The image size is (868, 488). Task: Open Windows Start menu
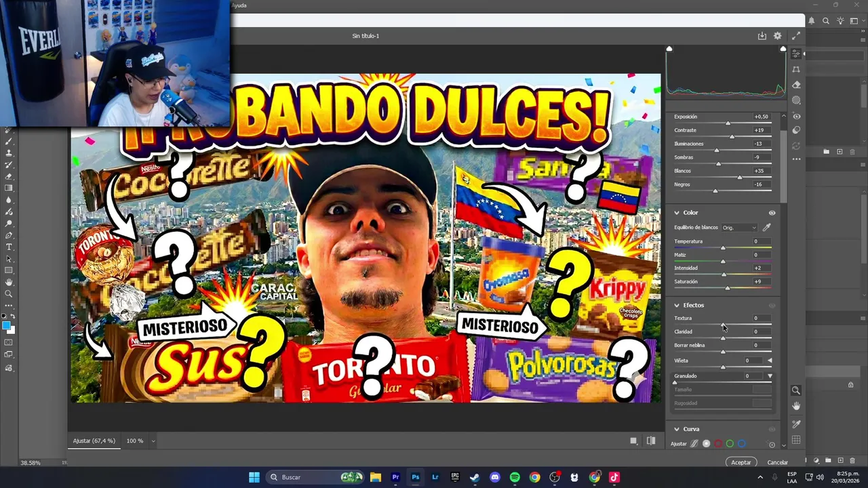coord(254,477)
